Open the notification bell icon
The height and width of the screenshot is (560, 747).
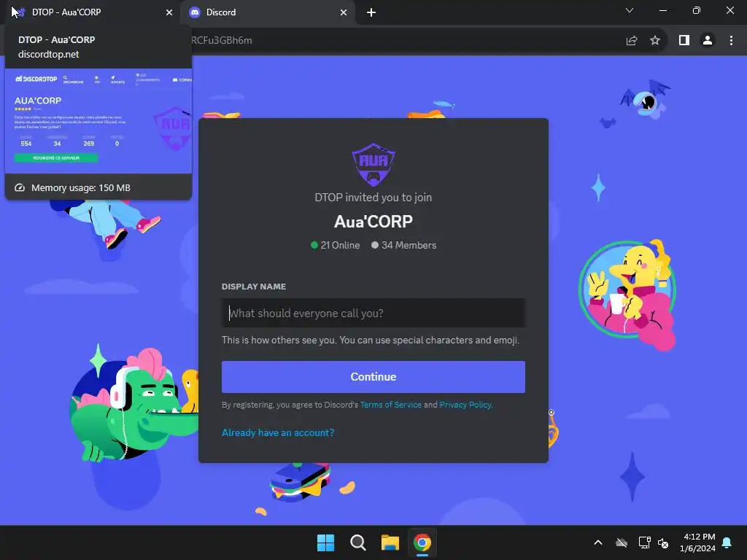[727, 542]
